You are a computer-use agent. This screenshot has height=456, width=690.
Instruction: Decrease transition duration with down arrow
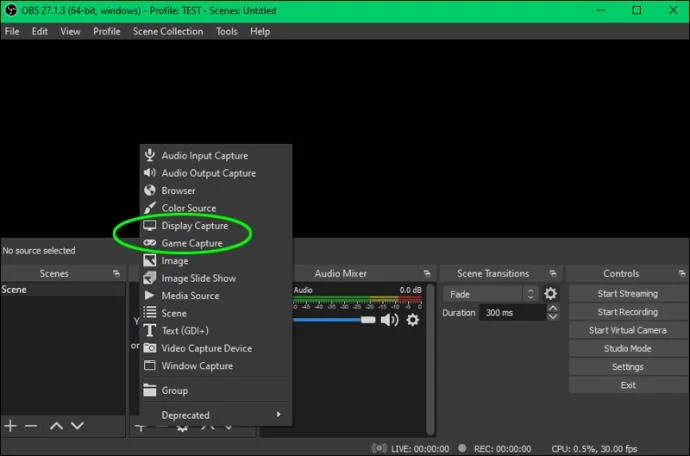point(553,316)
